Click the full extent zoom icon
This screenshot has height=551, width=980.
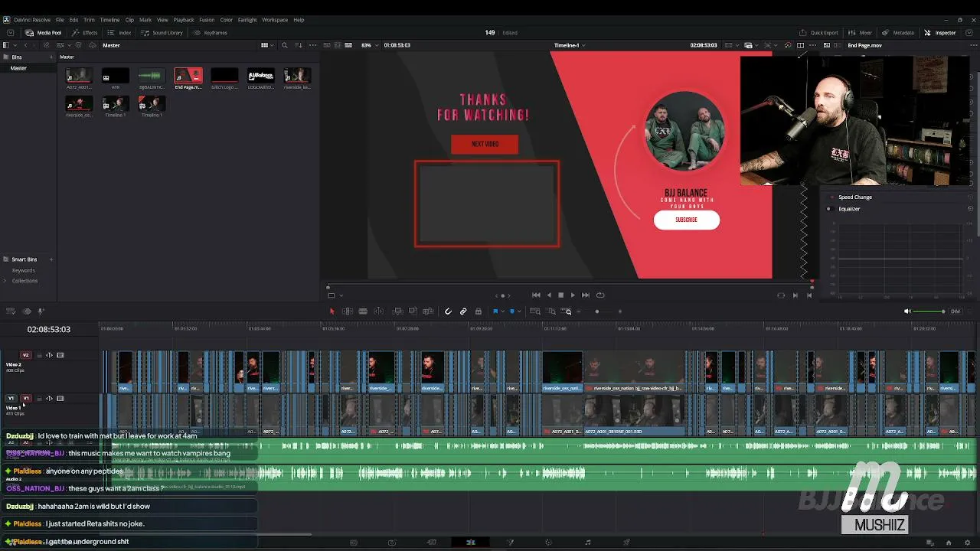point(535,311)
